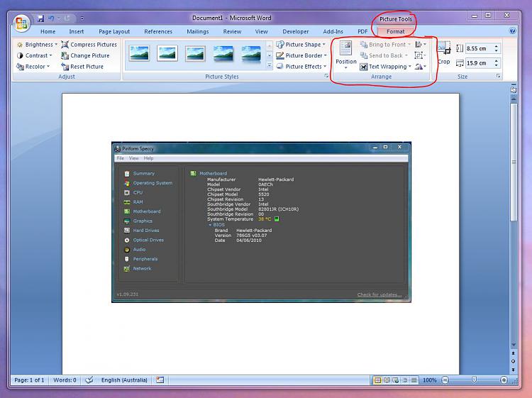Decrease picture width with down spinner
This screenshot has height=398, width=532.
pos(497,65)
